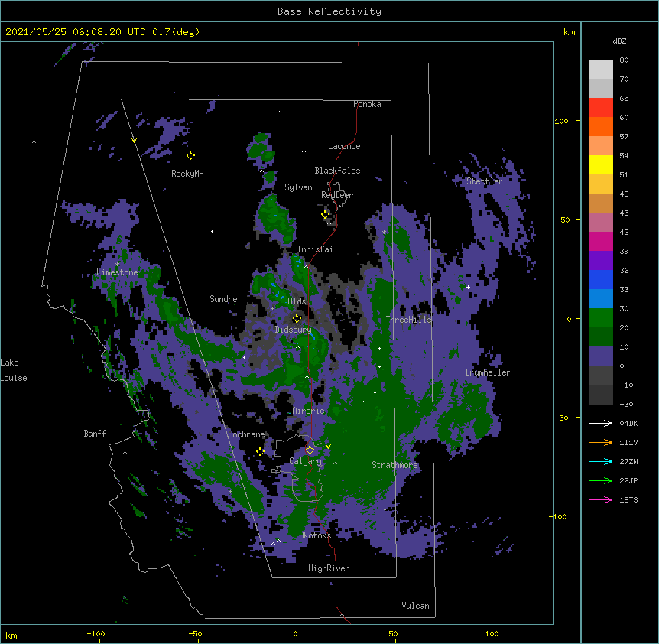Click the Strathmore city label
Image resolution: width=659 pixels, height=644 pixels.
(x=394, y=465)
